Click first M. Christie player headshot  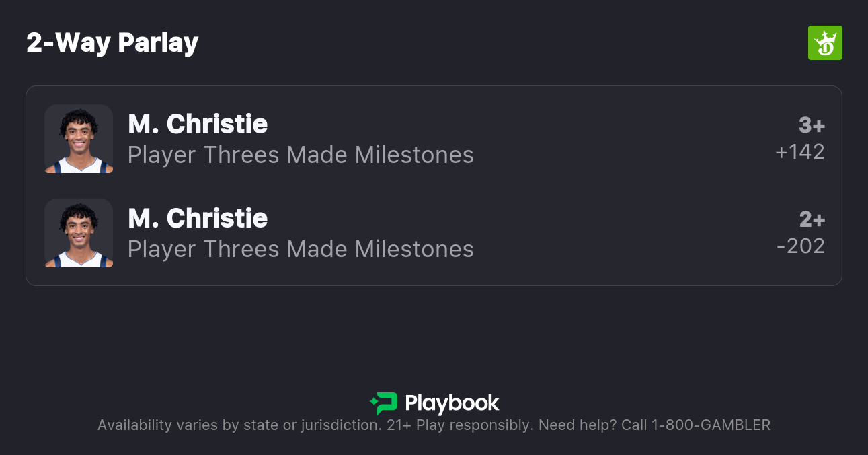pos(79,139)
